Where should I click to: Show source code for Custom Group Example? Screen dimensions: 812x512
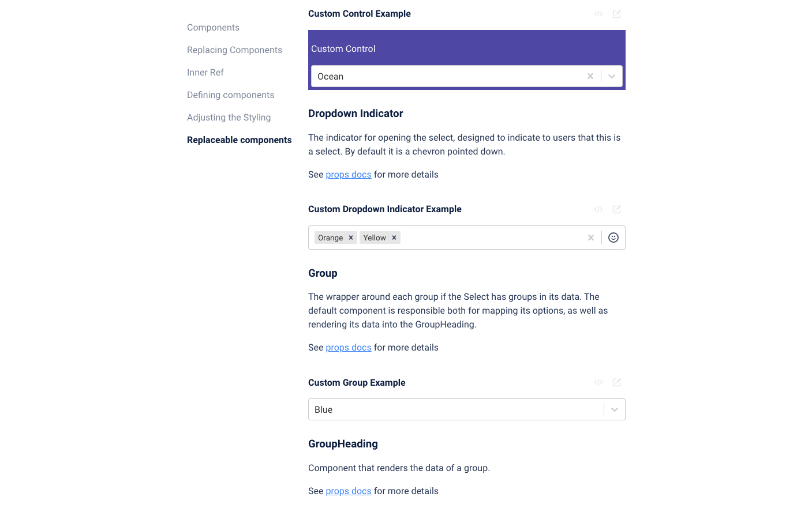pos(598,382)
